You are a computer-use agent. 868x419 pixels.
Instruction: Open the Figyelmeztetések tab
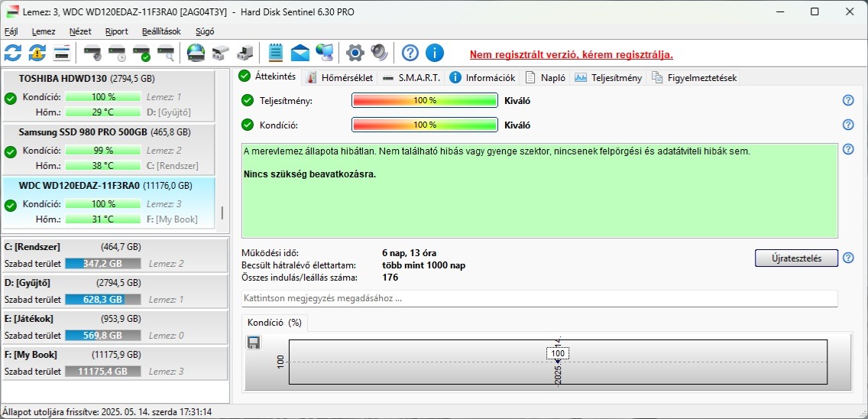click(695, 77)
